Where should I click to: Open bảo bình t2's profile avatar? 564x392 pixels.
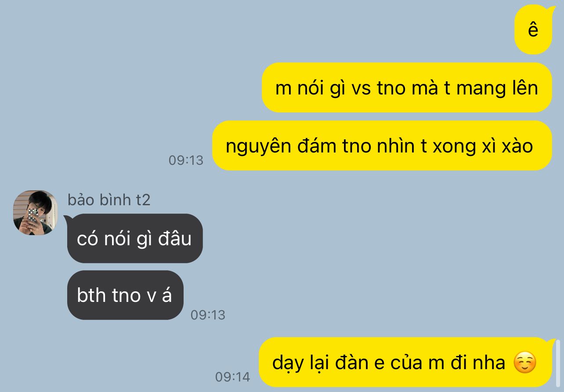click(35, 213)
